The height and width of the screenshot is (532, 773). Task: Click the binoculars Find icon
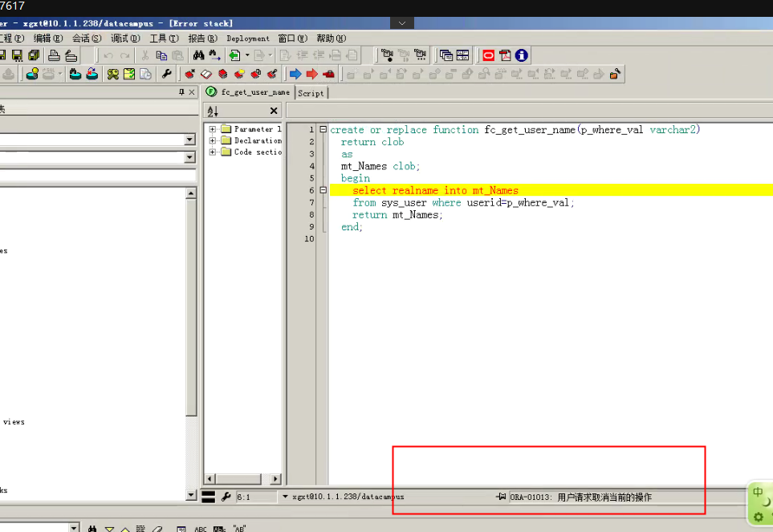point(199,55)
